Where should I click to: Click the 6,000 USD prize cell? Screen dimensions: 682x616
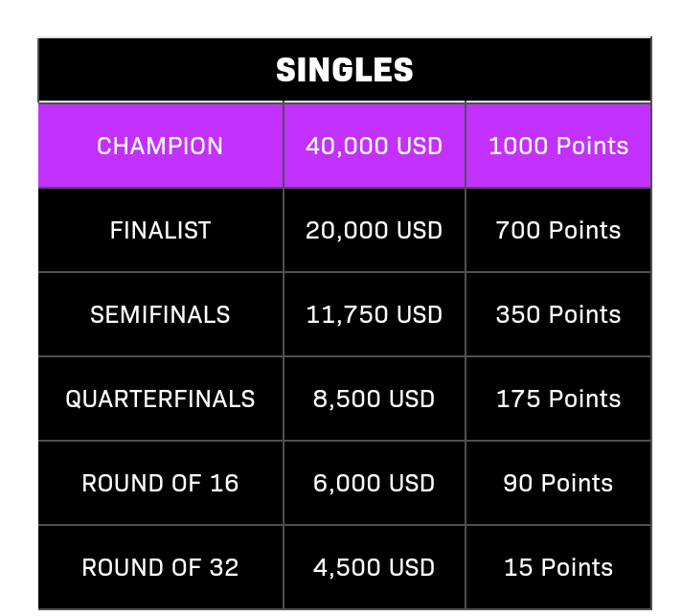pyautogui.click(x=375, y=483)
